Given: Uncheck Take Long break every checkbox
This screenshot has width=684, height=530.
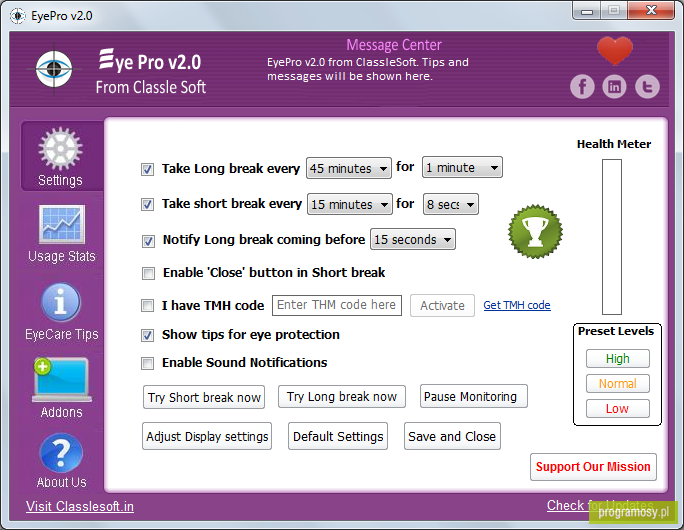Looking at the screenshot, I should (147, 169).
